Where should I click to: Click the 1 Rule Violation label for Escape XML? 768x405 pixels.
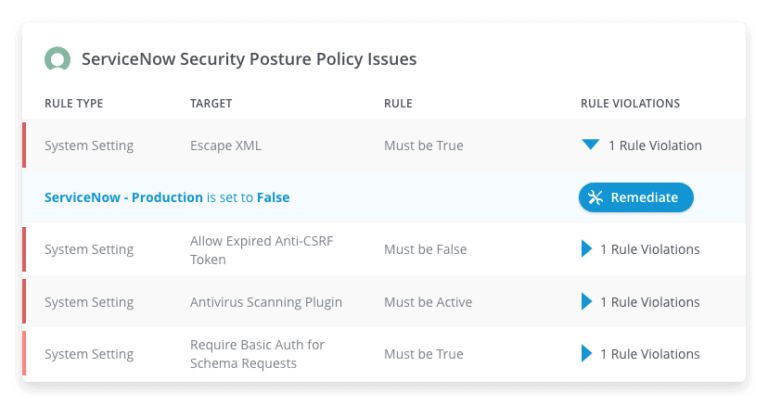655,145
